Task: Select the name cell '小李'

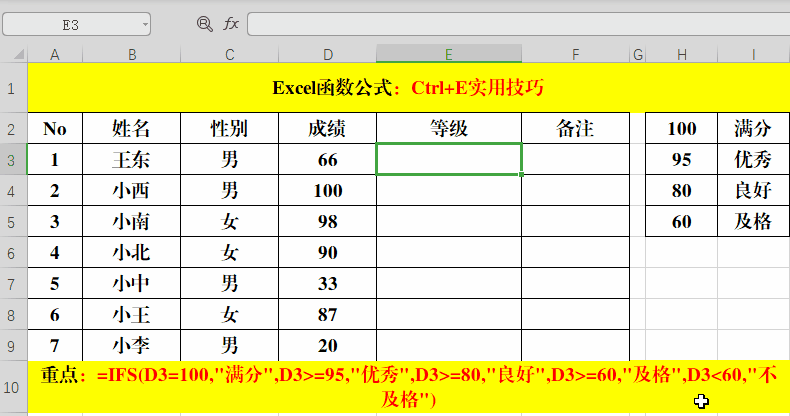Action: pos(131,346)
